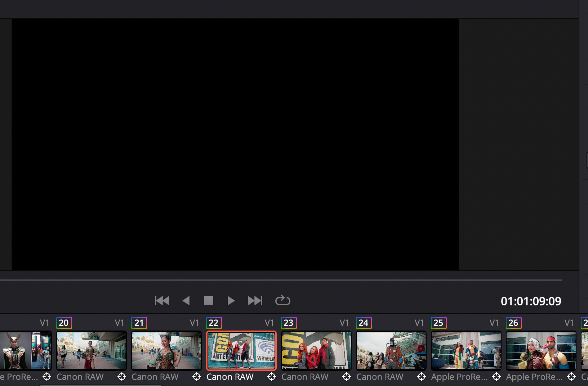
Task: Click the target icon on clip 25
Action: (496, 377)
